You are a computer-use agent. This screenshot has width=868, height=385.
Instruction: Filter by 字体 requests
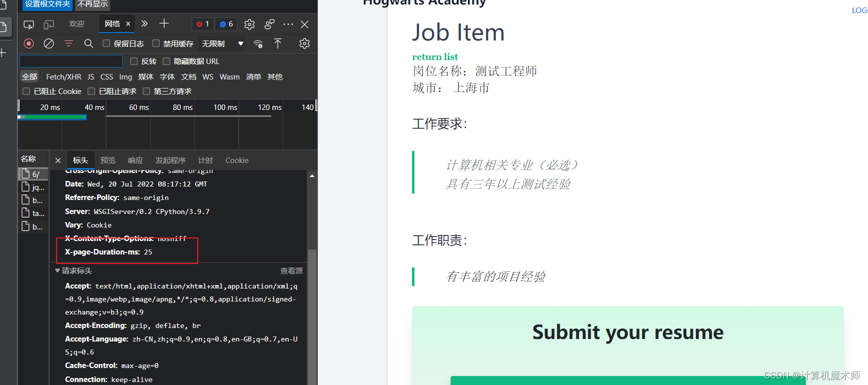(167, 76)
